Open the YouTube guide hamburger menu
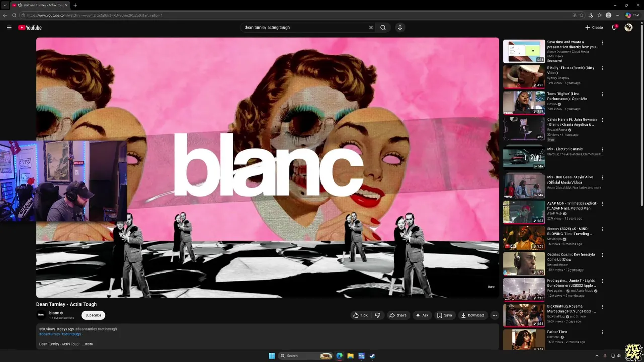This screenshot has width=644, height=362. 9,28
